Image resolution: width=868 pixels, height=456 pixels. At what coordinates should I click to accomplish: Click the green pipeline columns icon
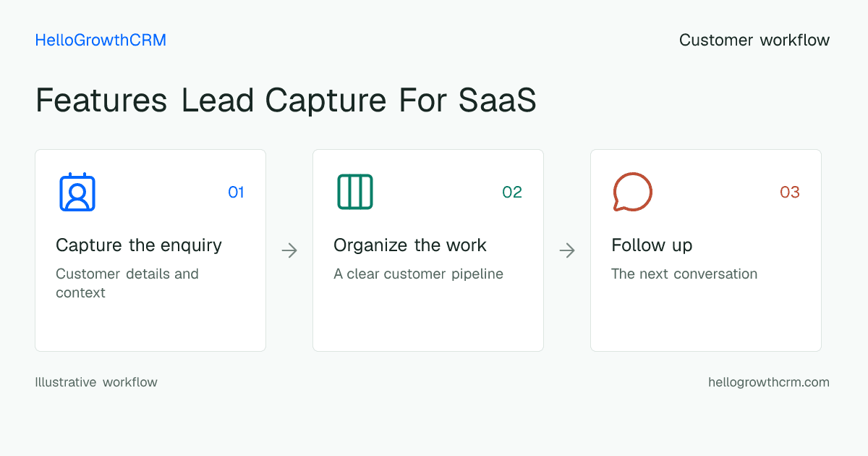click(x=355, y=192)
